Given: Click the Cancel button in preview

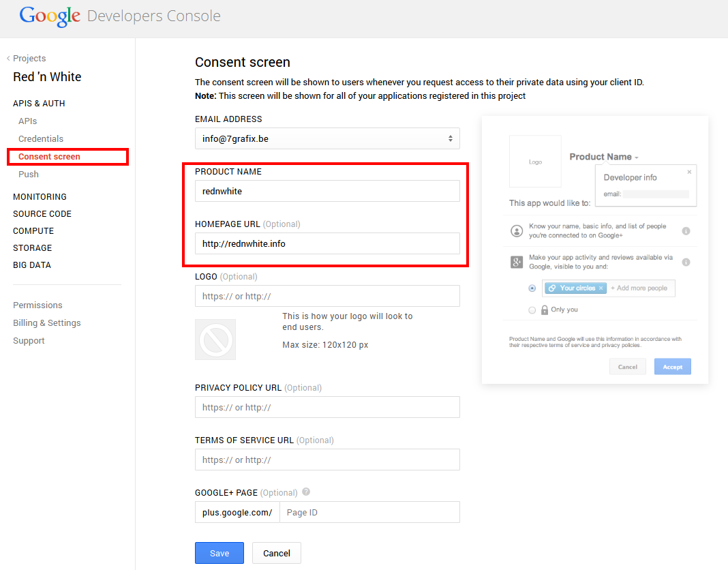Looking at the screenshot, I should pyautogui.click(x=627, y=367).
